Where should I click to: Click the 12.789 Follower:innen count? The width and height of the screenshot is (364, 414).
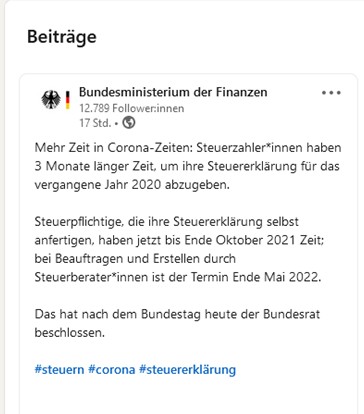(x=132, y=108)
